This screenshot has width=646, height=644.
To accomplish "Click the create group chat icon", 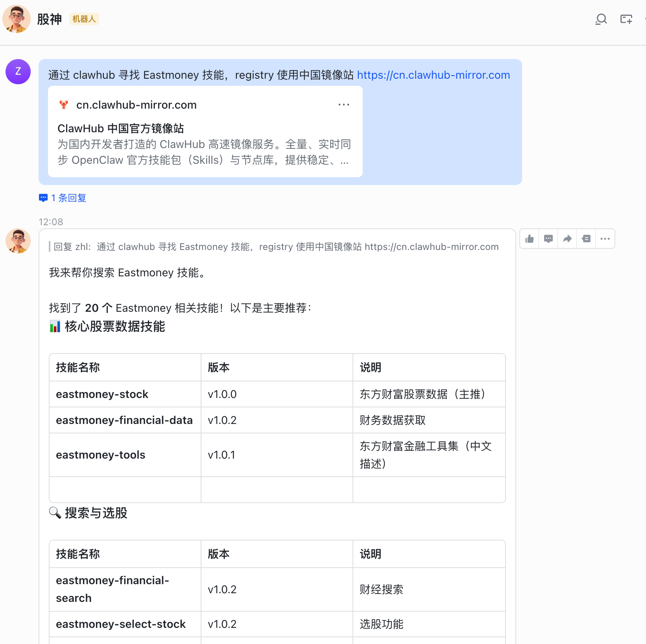I will click(626, 19).
